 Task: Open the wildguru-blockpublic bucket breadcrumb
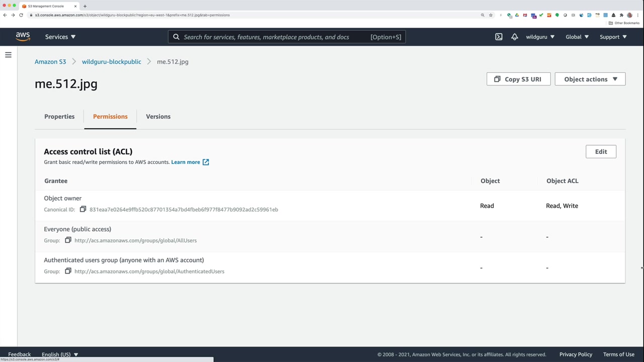pos(112,62)
